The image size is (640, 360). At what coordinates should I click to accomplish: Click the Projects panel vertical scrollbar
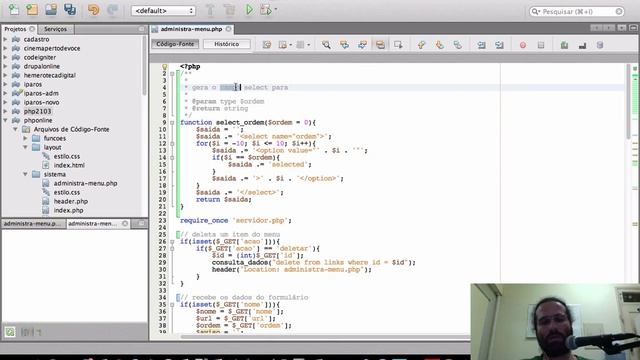point(144,65)
